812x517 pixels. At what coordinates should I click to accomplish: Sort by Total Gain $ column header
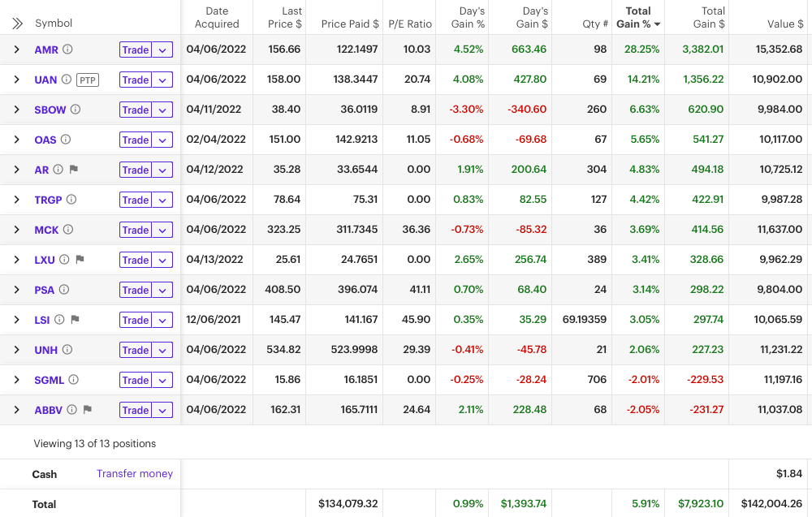tap(709, 18)
